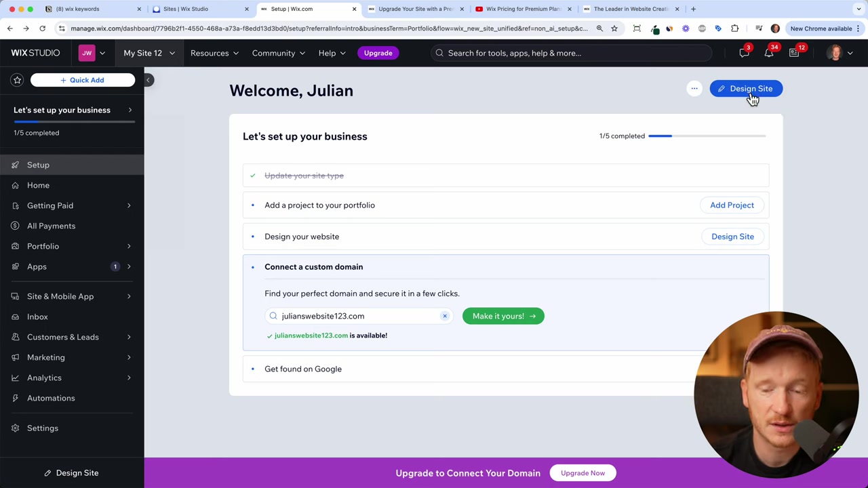
Task: Open a new browser tab with plus icon
Action: pos(693,9)
